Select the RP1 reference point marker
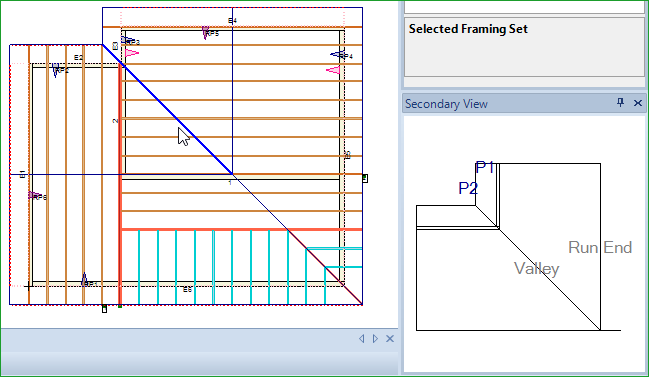 tap(84, 280)
